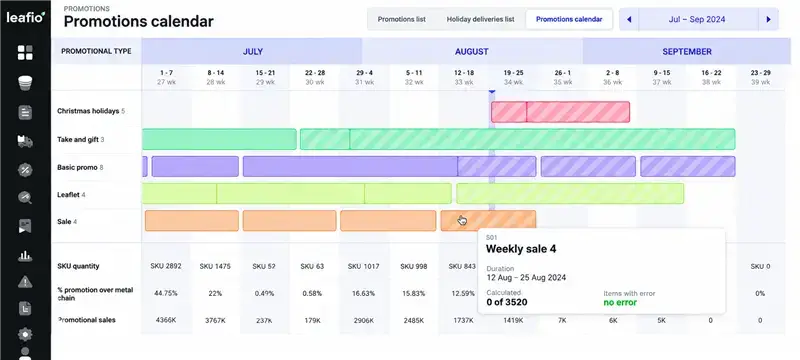The height and width of the screenshot is (360, 800).
Task: Select the 1 - 7 week 27 column header
Action: pos(166,78)
